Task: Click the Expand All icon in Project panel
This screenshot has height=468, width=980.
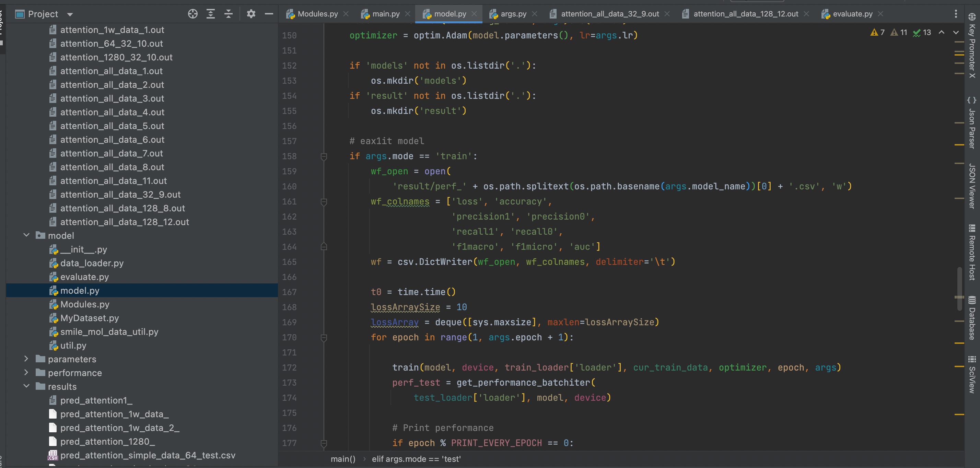Action: [210, 14]
